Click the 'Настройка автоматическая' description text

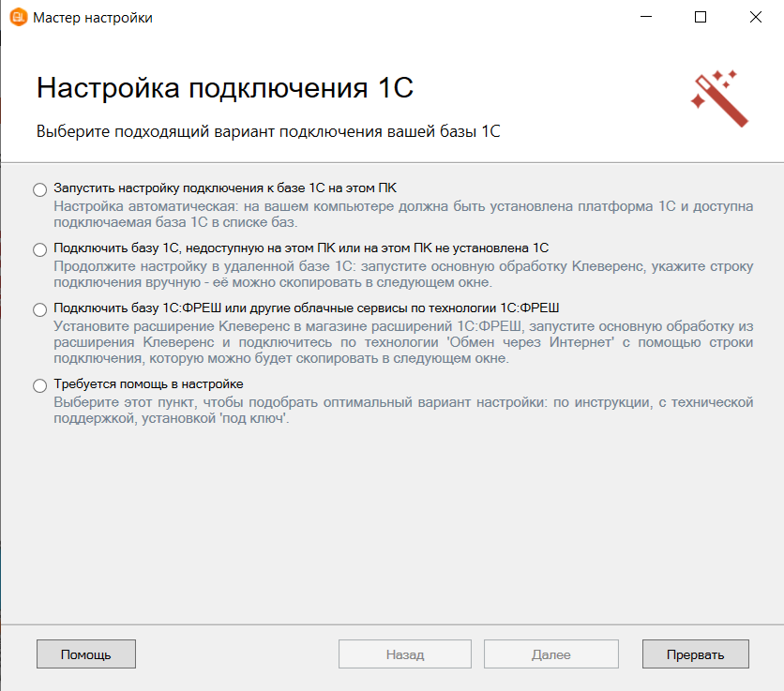[403, 214]
